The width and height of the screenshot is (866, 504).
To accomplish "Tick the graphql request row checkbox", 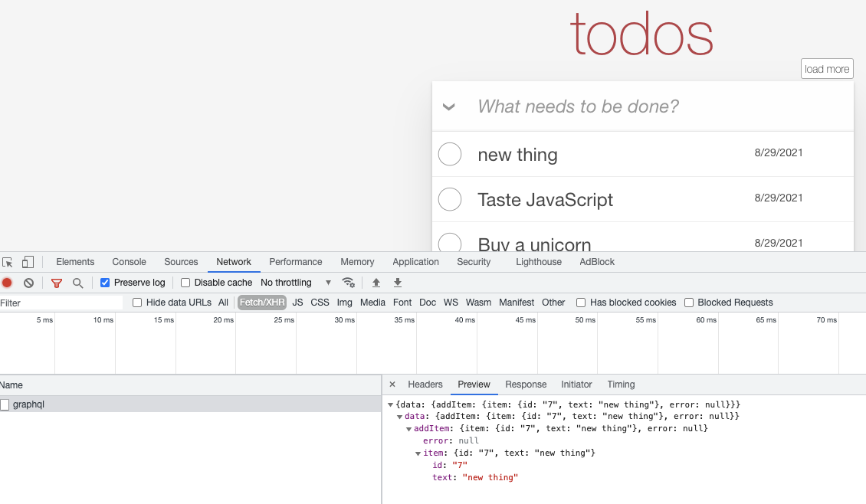I will [5, 404].
